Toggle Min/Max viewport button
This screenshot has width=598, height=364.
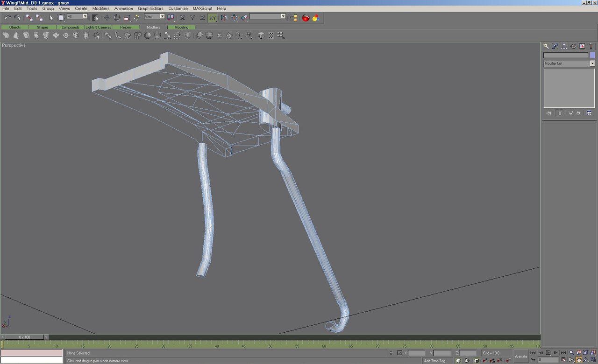[593, 360]
